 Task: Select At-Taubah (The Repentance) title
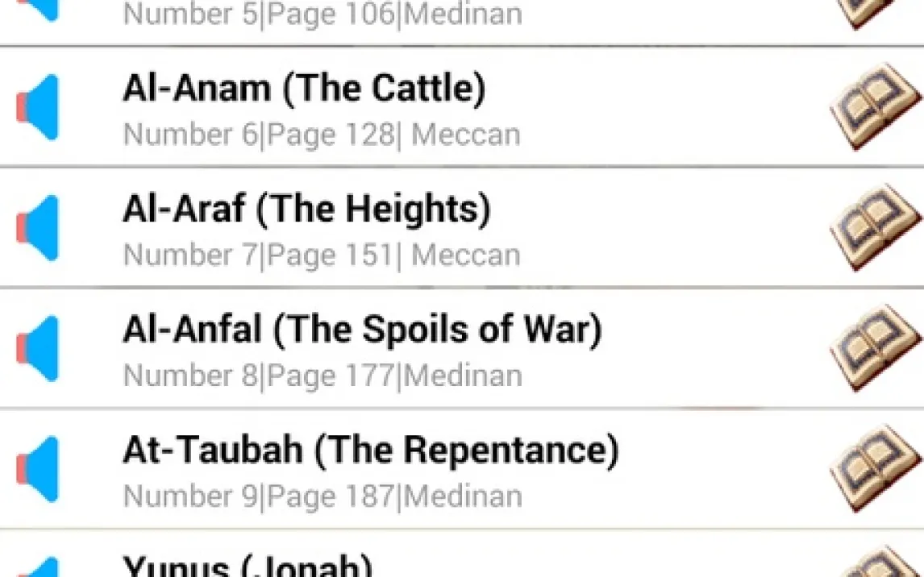tap(370, 450)
